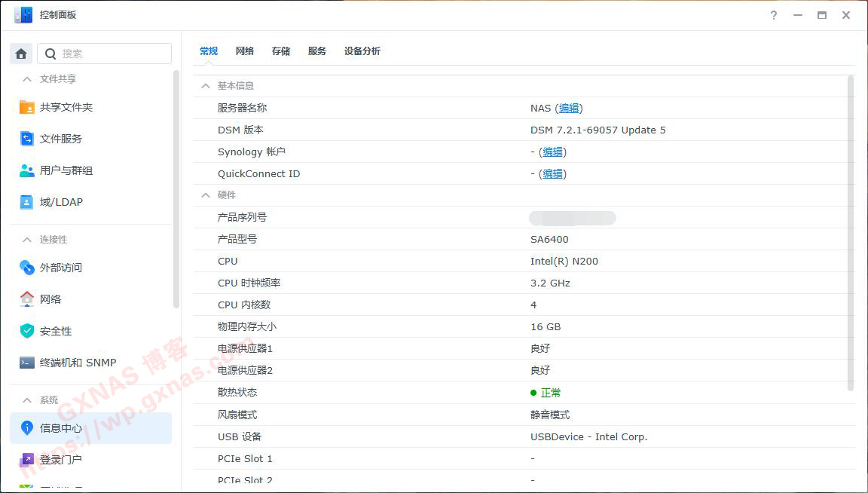Collapse the 连接性 sidebar section
Viewport: 868px width, 493px height.
(27, 240)
